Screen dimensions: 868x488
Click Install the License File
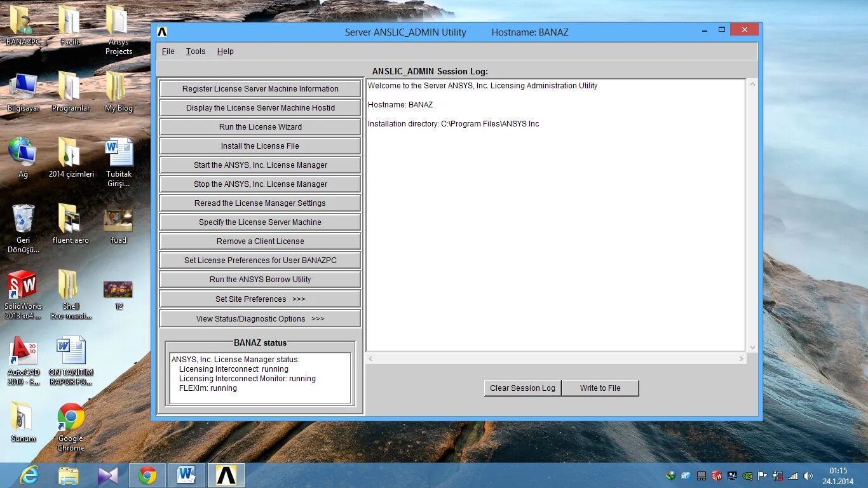tap(260, 146)
